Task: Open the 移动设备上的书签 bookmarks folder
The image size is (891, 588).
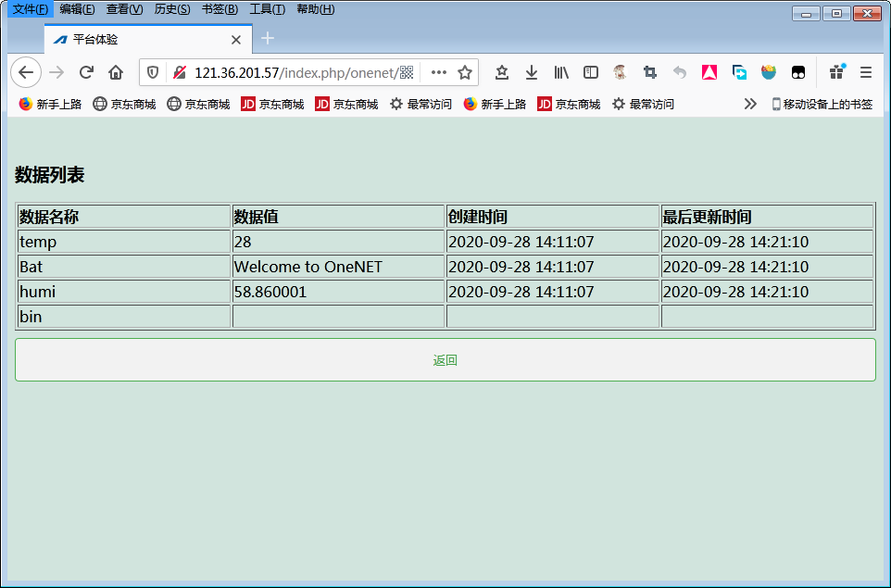Action: point(822,104)
